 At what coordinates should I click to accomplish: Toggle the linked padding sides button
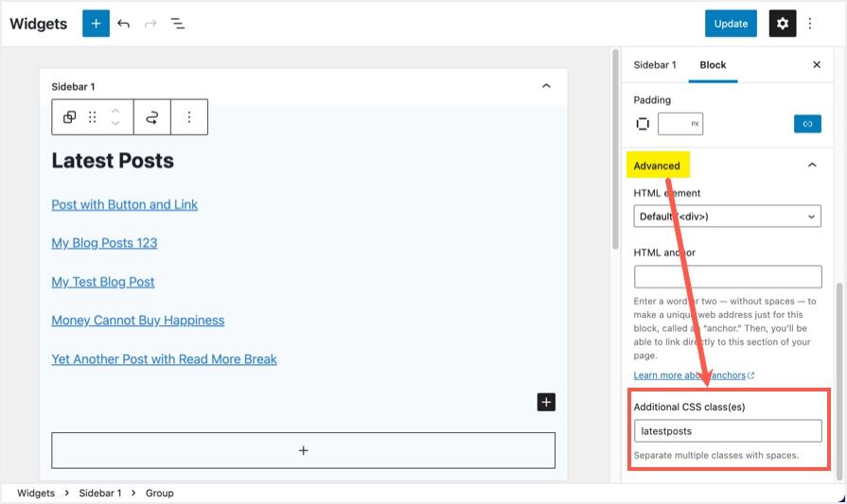pos(807,124)
